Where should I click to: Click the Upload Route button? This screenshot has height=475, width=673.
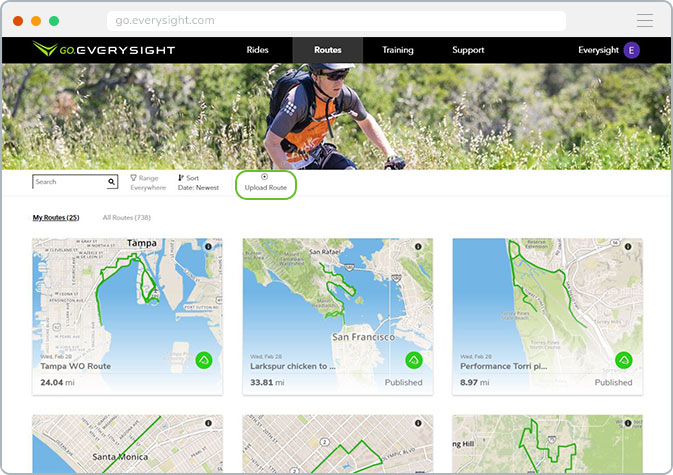266,185
